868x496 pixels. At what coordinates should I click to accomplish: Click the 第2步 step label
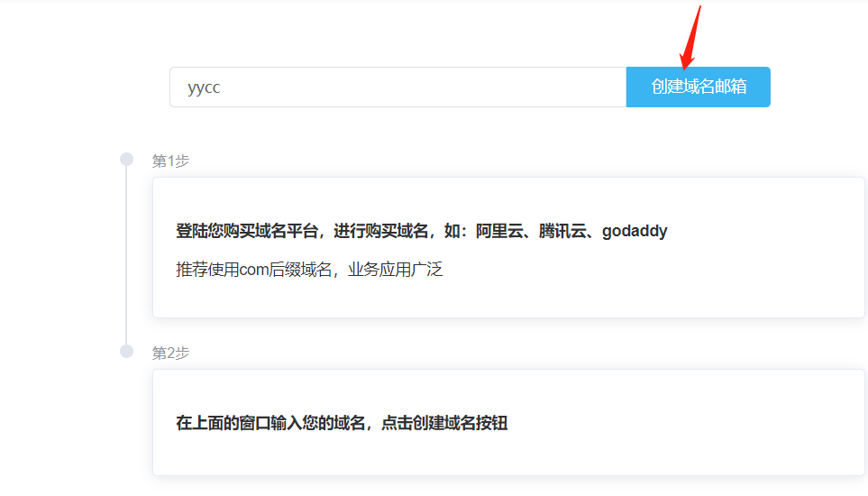pos(170,354)
